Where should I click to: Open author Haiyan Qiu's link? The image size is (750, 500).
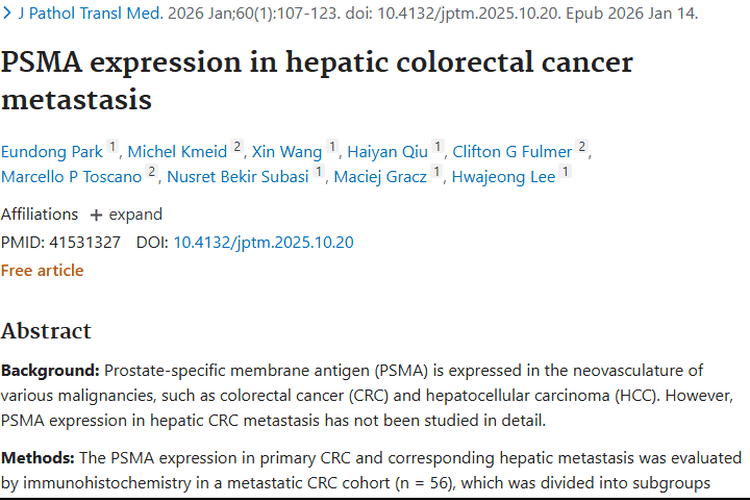pyautogui.click(x=387, y=152)
